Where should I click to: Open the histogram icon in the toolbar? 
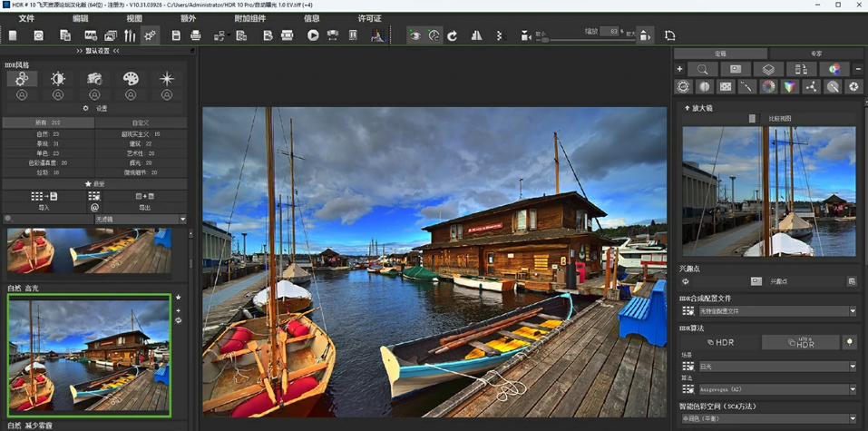pos(378,35)
